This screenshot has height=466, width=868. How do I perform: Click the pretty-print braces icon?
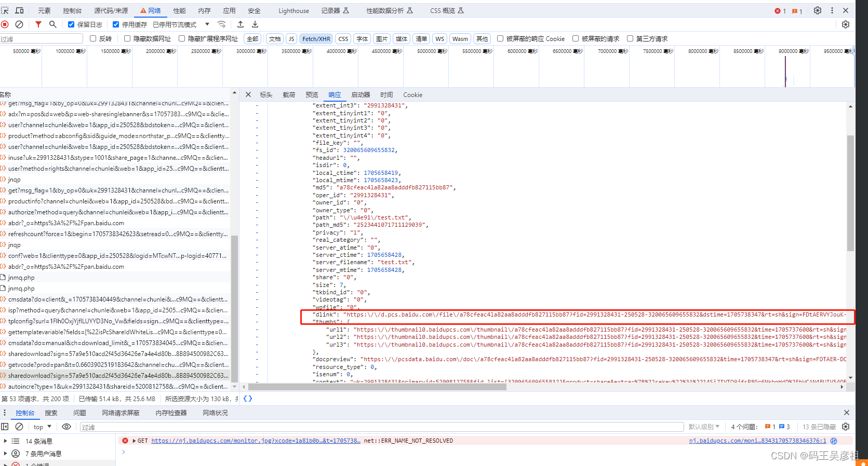(x=248, y=399)
